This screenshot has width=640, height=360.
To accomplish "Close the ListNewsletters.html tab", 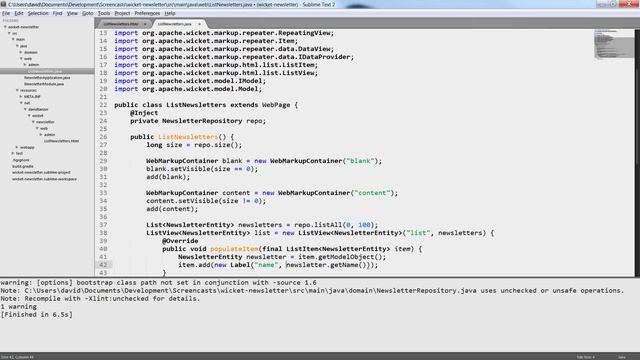I will pyautogui.click(x=145, y=24).
